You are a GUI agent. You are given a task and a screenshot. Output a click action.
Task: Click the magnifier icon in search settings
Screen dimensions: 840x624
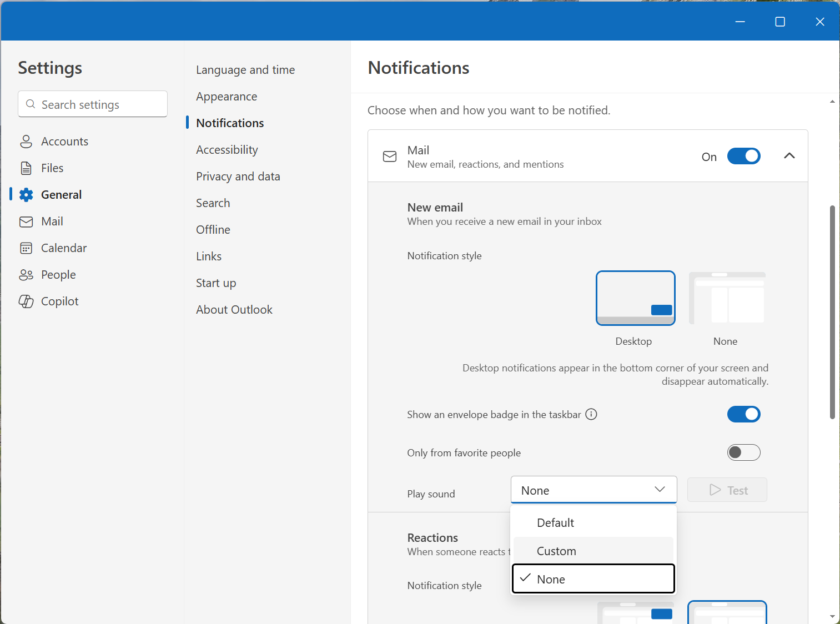tap(31, 104)
